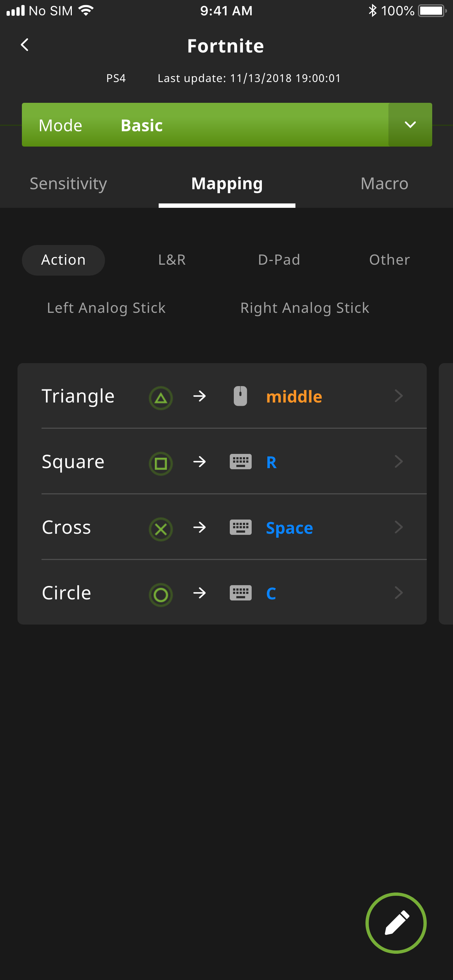453x980 pixels.
Task: Go back using the back arrow
Action: pyautogui.click(x=24, y=45)
